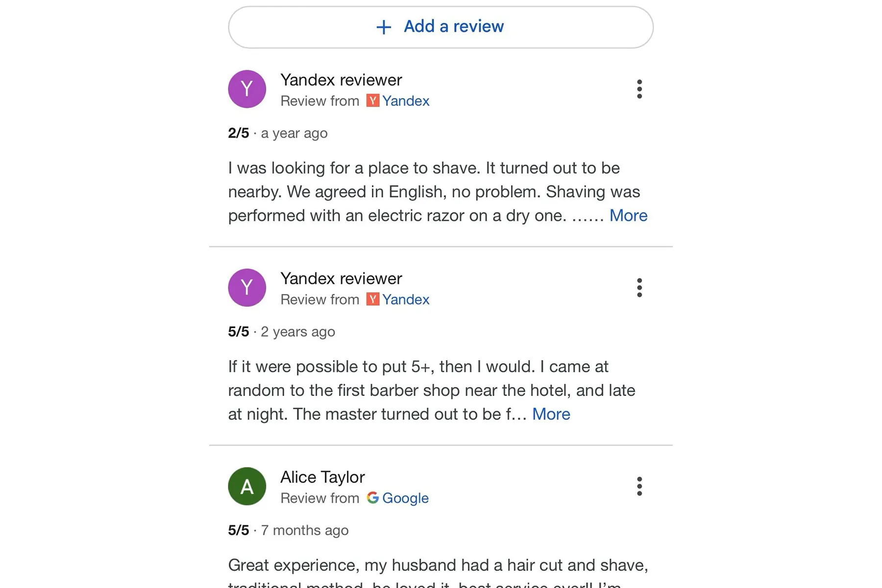Click the purple Y avatar of the second reviewer
Screen dimensions: 882x588
247,288
